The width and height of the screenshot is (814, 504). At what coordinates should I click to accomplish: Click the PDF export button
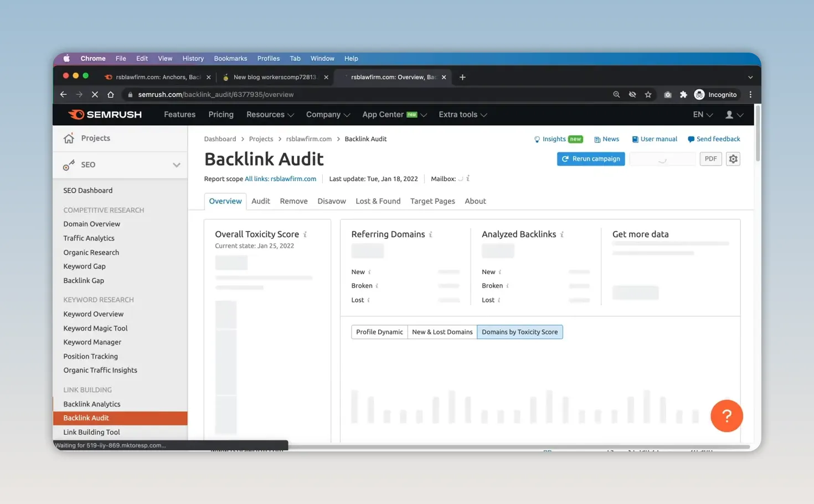(x=710, y=159)
